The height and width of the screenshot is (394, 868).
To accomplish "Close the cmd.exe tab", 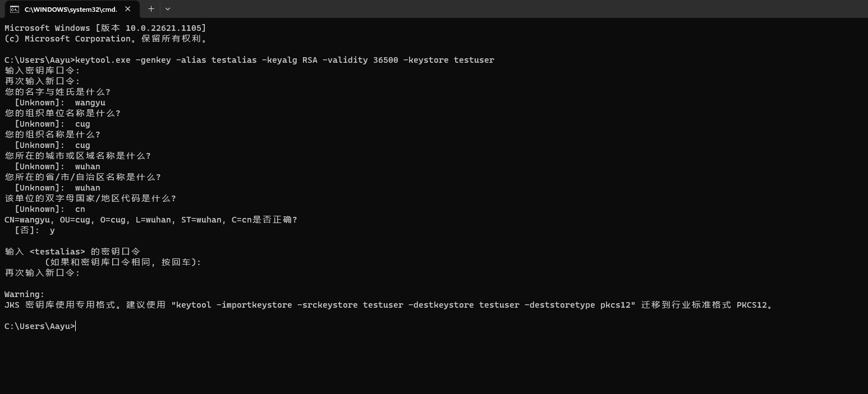I will [128, 9].
